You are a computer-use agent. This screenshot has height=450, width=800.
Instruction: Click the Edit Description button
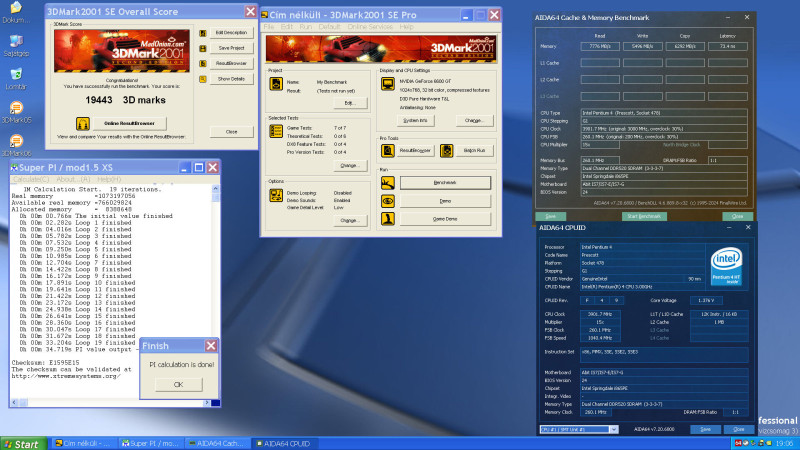(x=231, y=33)
